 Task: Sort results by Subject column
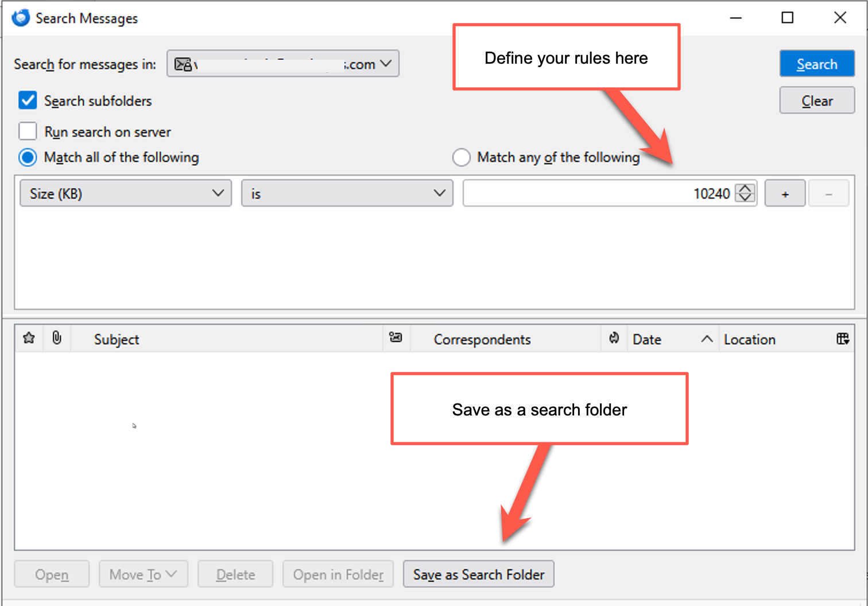117,339
